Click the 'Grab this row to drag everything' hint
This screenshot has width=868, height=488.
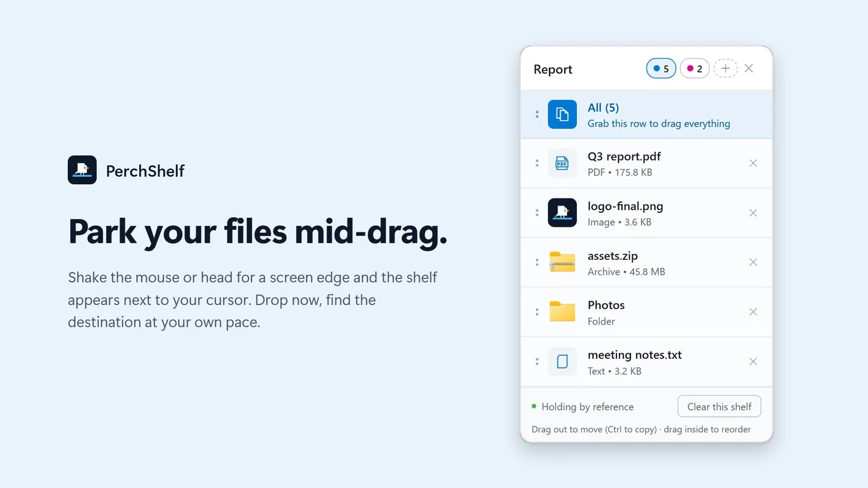pyautogui.click(x=659, y=124)
